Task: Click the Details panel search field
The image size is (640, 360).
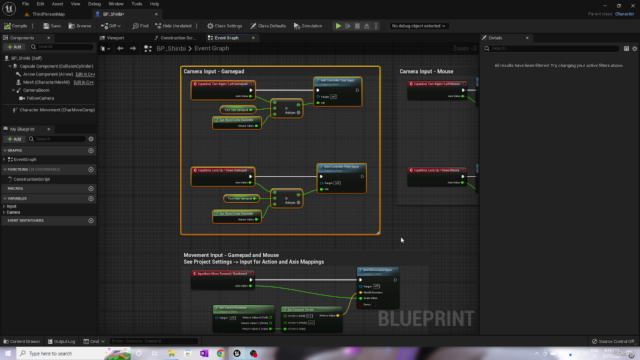Action: click(x=552, y=48)
